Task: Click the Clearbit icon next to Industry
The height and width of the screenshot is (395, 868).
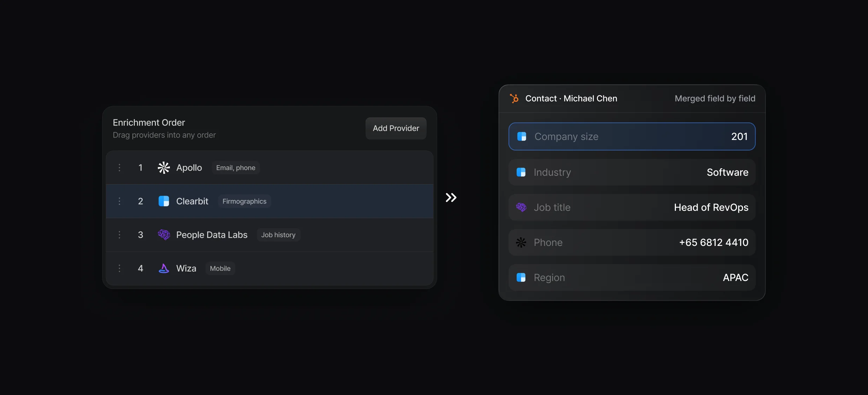Action: click(x=521, y=172)
